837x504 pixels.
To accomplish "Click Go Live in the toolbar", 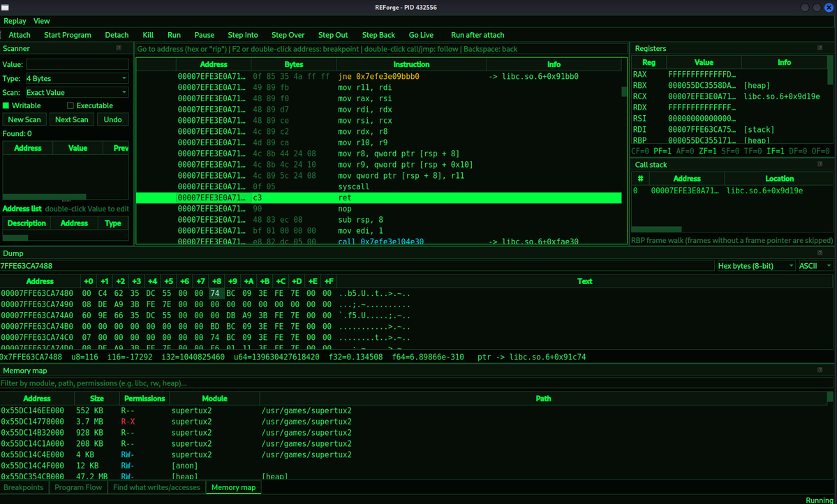I will 421,35.
